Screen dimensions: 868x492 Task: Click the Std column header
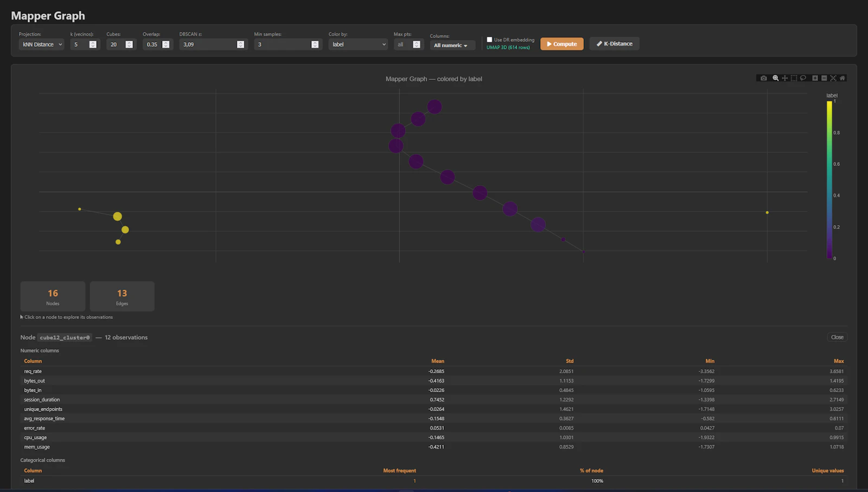570,361
